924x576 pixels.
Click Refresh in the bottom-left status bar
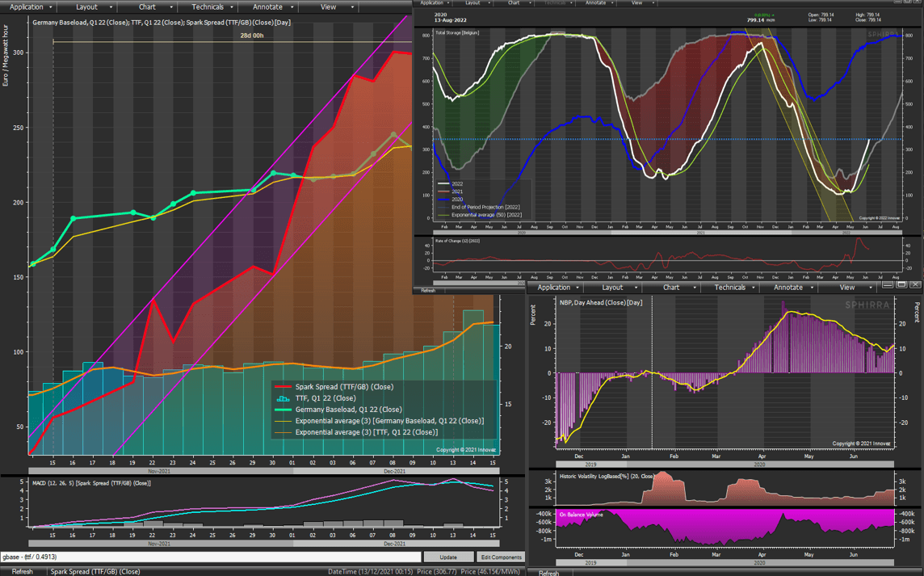coord(22,571)
